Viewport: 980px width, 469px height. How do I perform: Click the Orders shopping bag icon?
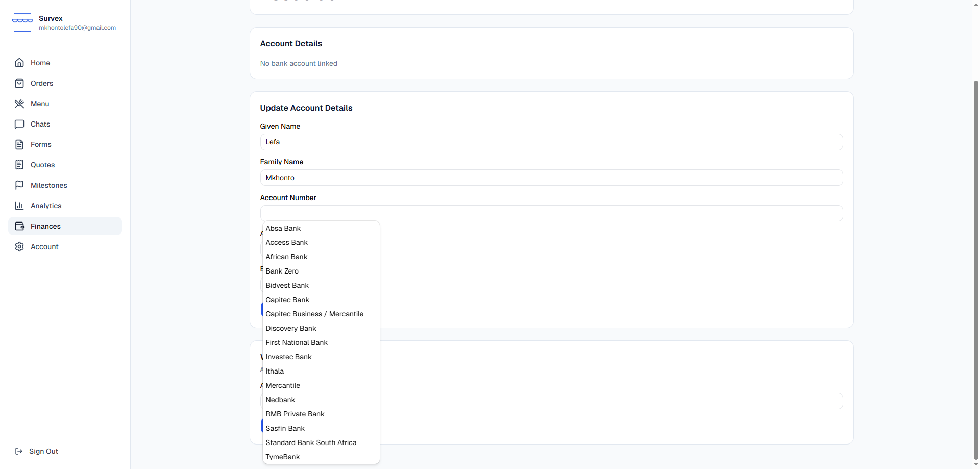click(x=19, y=83)
